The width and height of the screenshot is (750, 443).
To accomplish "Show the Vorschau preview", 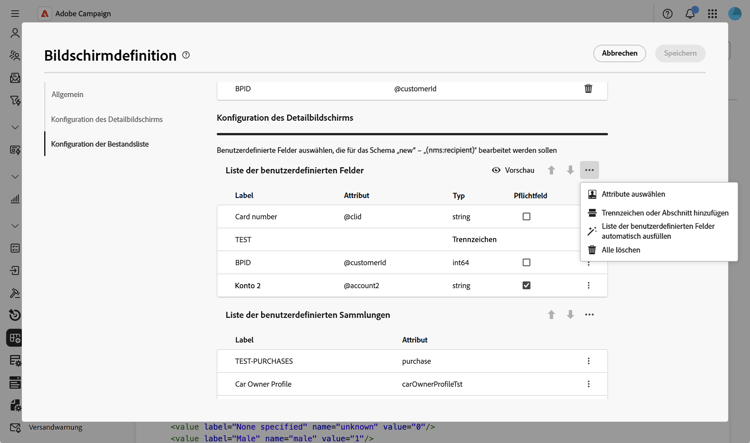I will point(513,170).
